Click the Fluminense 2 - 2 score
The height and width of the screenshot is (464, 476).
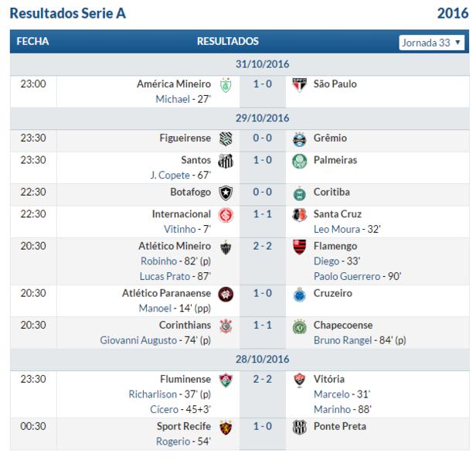point(263,379)
